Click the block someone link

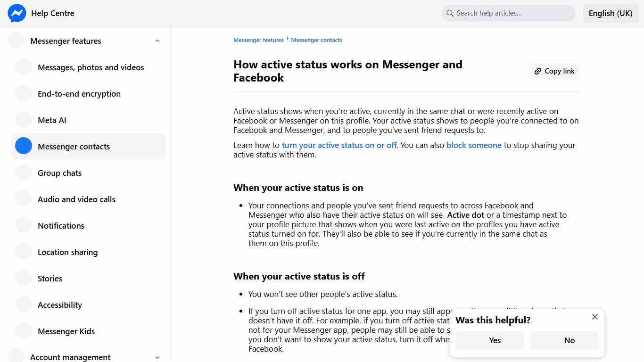tap(474, 145)
